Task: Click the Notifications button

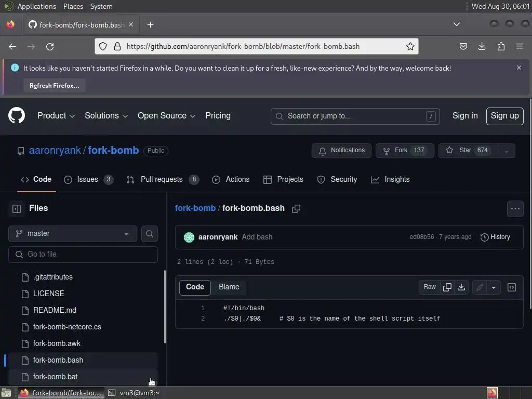Action: (341, 151)
